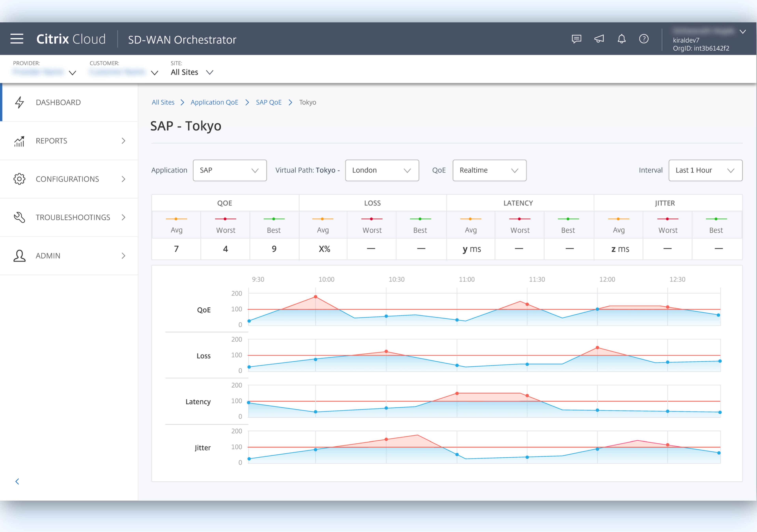The width and height of the screenshot is (757, 532).
Task: Expand the user account menu chevron
Action: 742,32
